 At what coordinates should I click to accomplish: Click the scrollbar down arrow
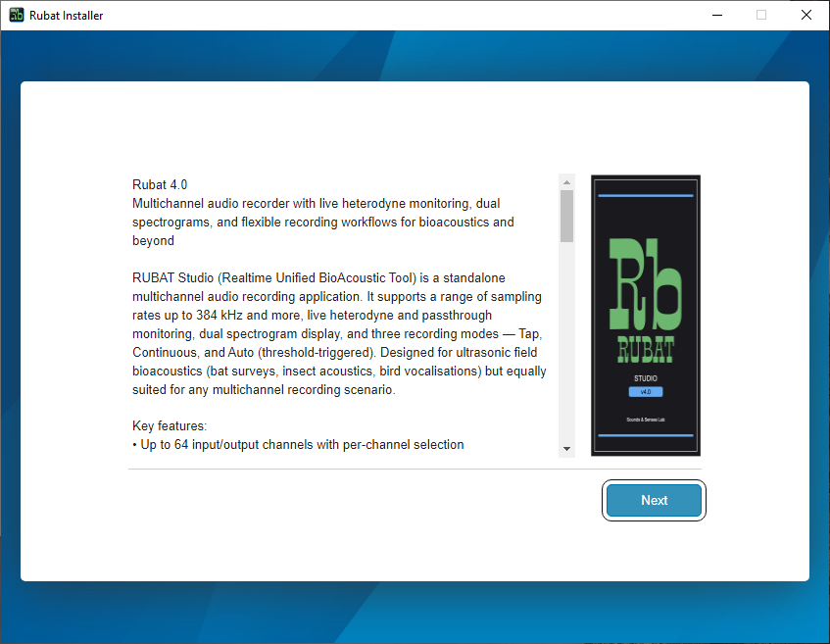pos(566,448)
